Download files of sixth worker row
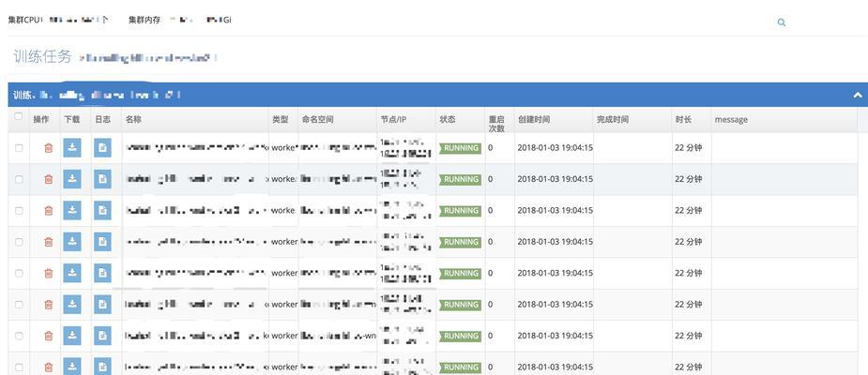 click(x=72, y=304)
